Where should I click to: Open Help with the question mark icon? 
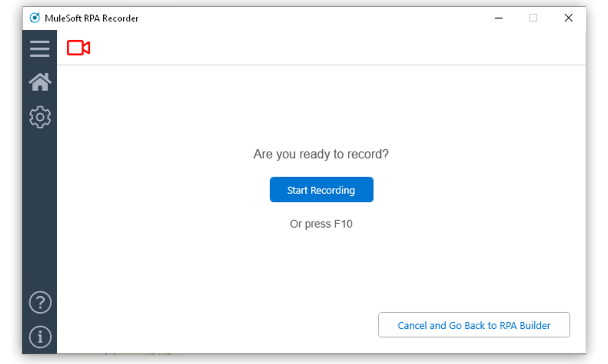coord(40,302)
